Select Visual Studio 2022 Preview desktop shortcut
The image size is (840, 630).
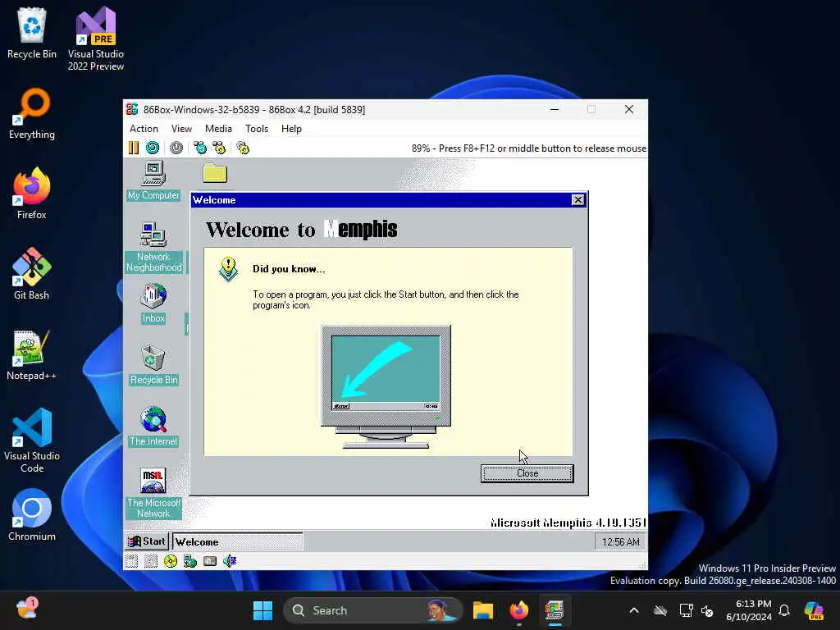click(96, 39)
